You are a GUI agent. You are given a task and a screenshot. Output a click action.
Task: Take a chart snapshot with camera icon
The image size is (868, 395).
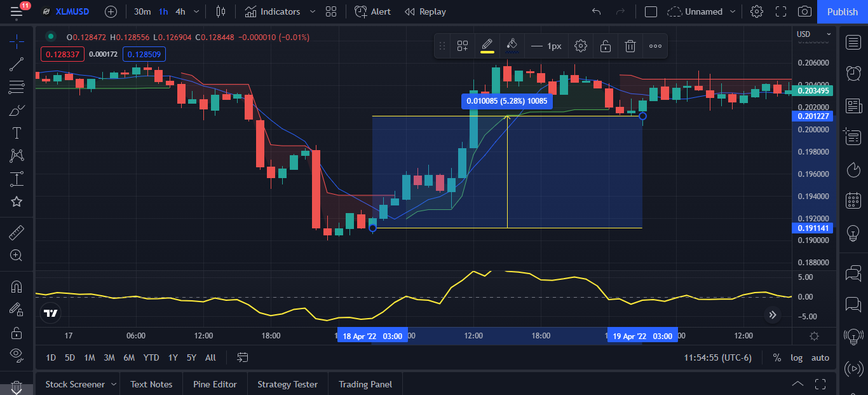point(804,11)
